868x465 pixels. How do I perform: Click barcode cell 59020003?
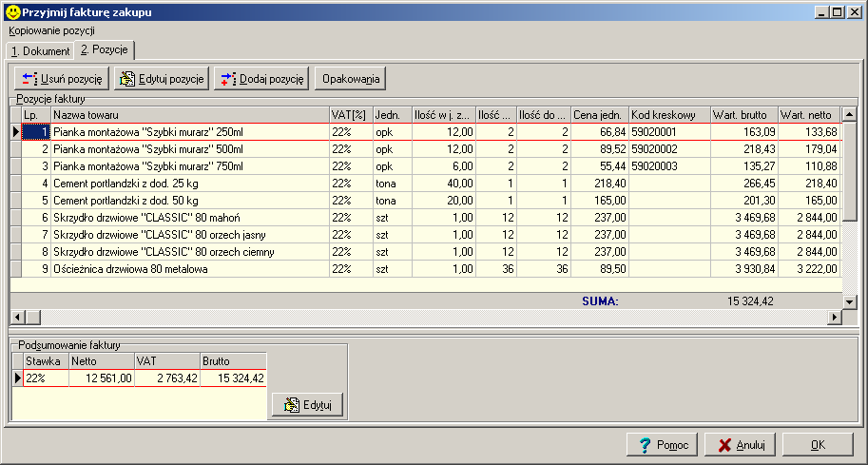670,166
